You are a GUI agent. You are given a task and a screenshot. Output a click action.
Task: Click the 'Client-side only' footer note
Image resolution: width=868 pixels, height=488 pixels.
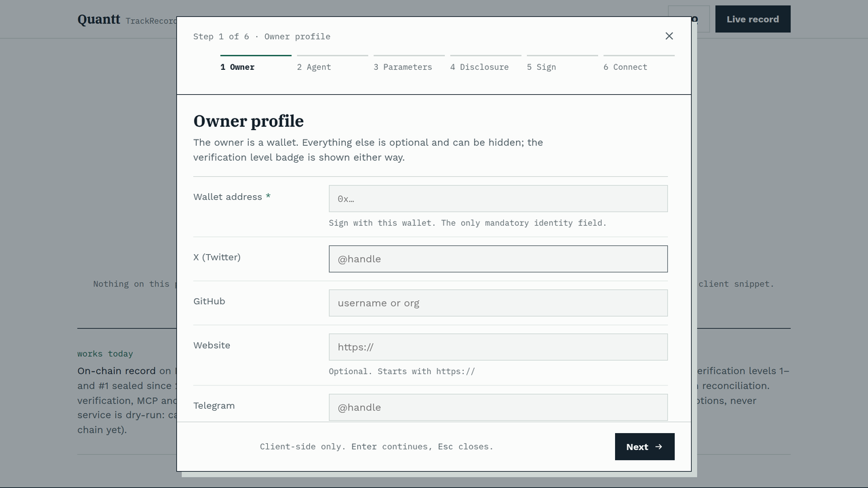click(376, 447)
